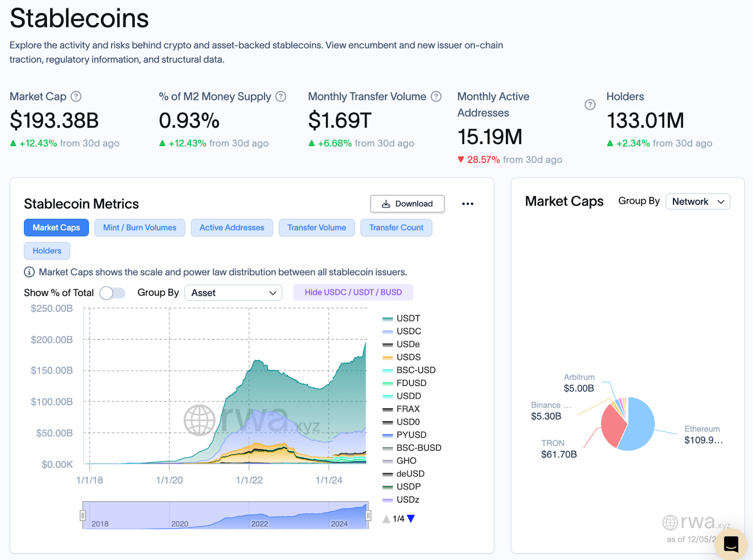Click the 0.93% M2 supply value
The height and width of the screenshot is (560, 753).
coord(189,120)
